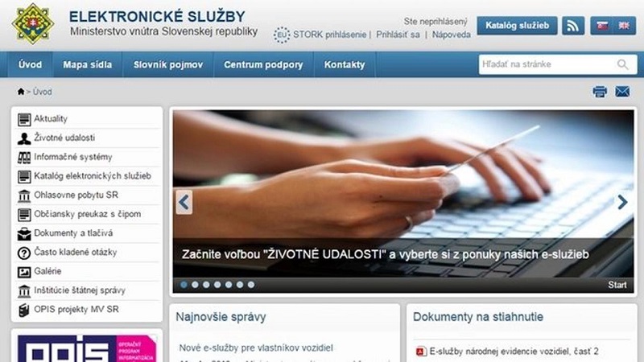This screenshot has height=362, width=644.
Task: Click the ministry coat of arms logo
Action: coord(33,24)
